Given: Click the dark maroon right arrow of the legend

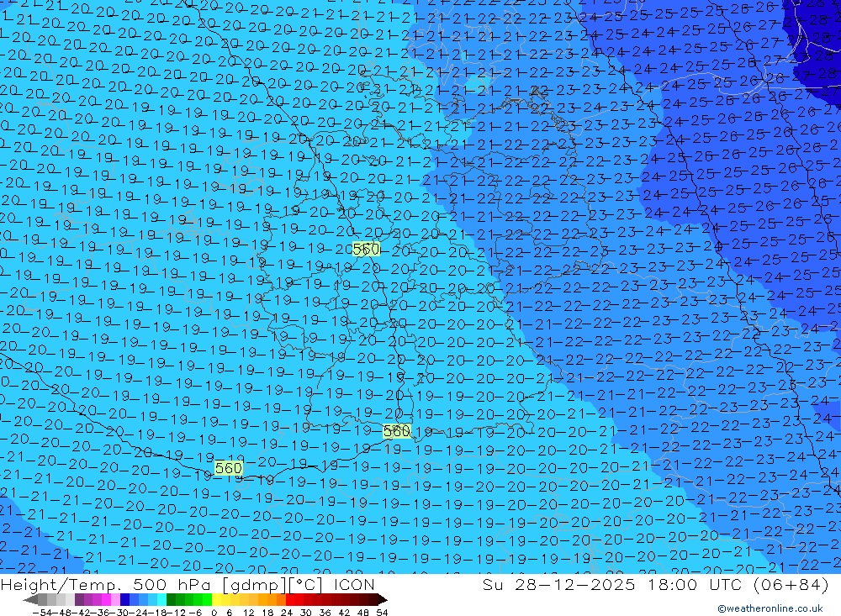Looking at the screenshot, I should [x=383, y=600].
